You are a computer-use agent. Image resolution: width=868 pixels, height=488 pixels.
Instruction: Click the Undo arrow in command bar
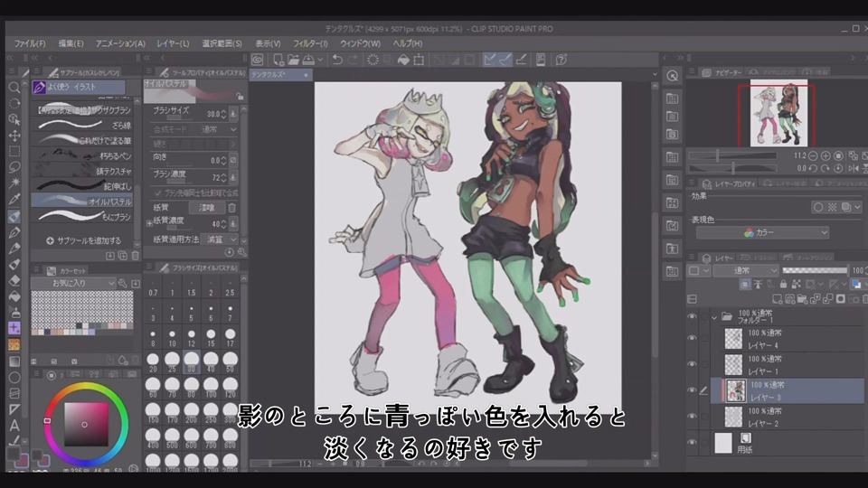pyautogui.click(x=337, y=60)
